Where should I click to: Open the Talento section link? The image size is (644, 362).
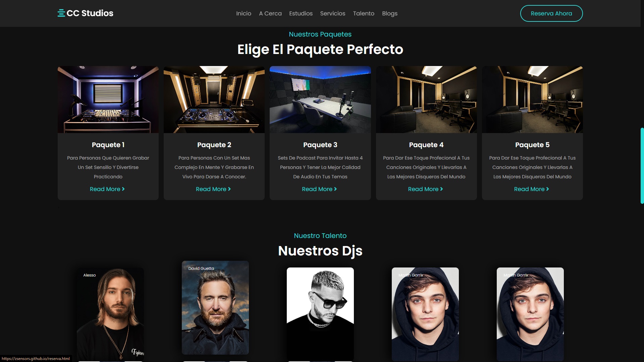[363, 13]
